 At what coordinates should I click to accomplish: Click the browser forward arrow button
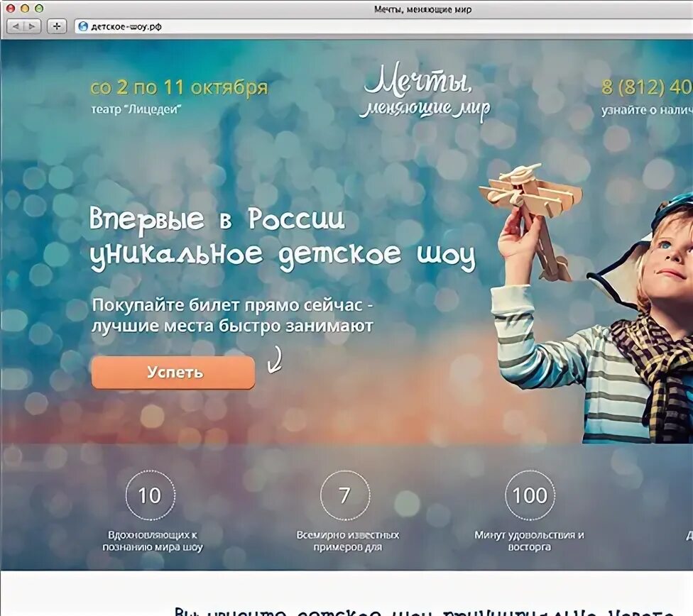(x=32, y=26)
